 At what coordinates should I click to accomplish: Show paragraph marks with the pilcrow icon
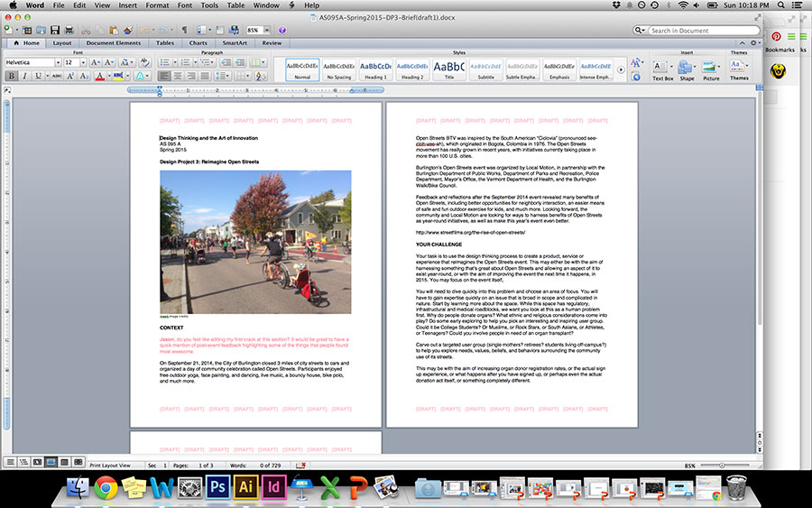coord(184,30)
